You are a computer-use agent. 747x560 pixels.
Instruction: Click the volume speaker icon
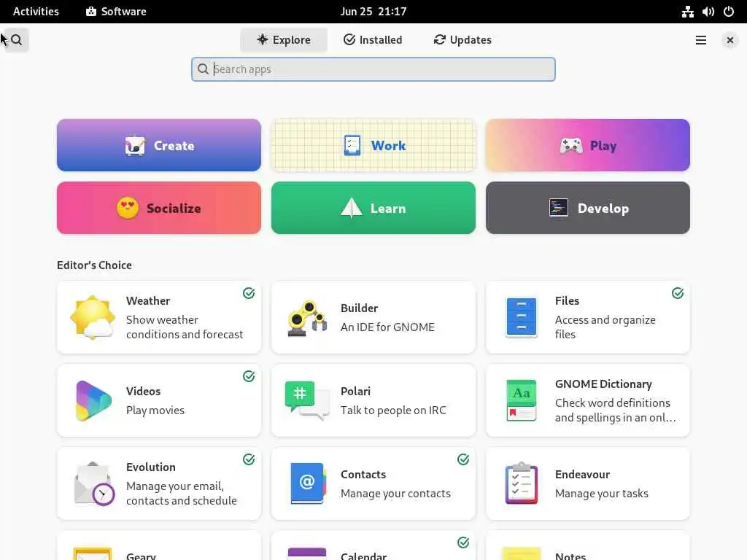pyautogui.click(x=708, y=12)
